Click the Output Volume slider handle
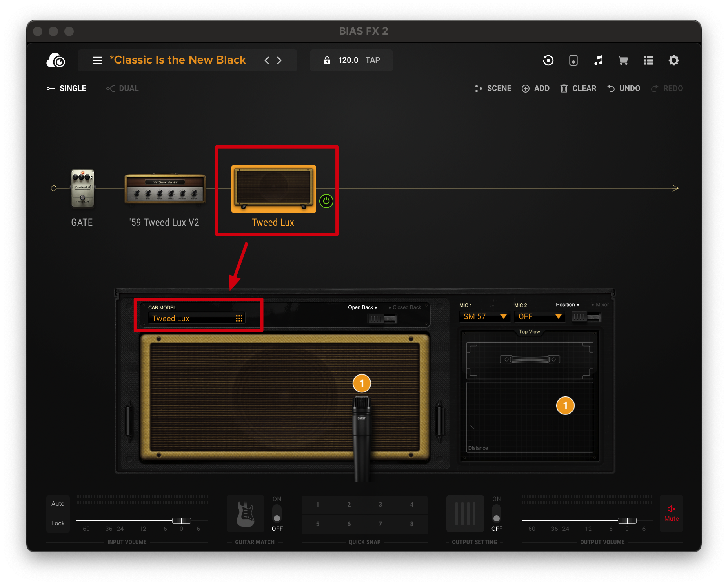The width and height of the screenshot is (728, 585). 627,521
